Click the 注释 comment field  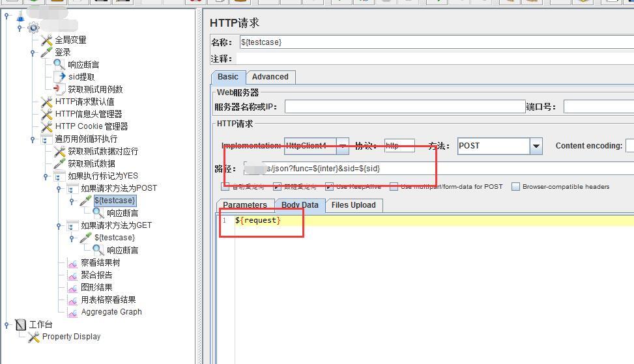[x=435, y=59]
